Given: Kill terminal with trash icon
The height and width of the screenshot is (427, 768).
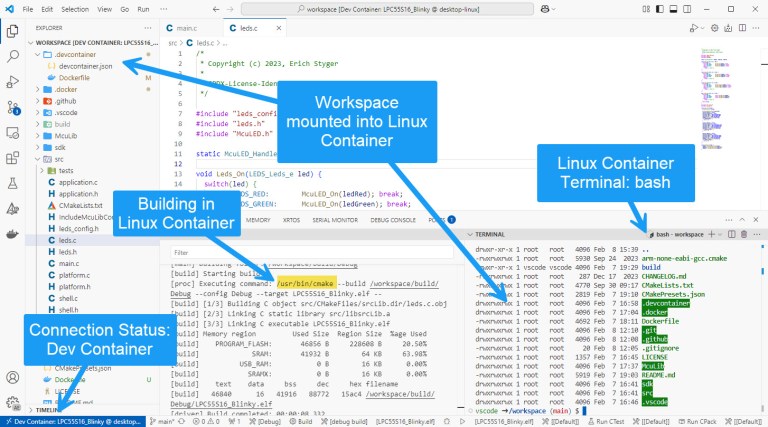Looking at the screenshot, I should coord(744,234).
